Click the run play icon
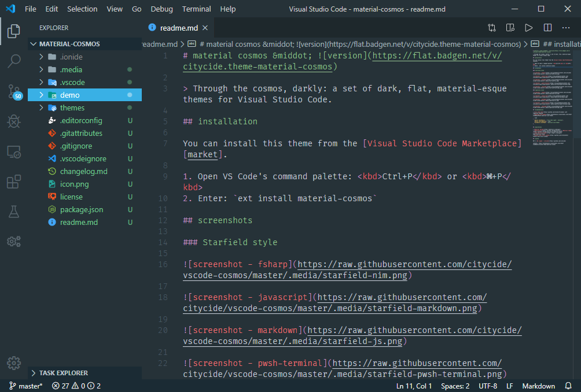The height and width of the screenshot is (392, 581). pos(529,28)
